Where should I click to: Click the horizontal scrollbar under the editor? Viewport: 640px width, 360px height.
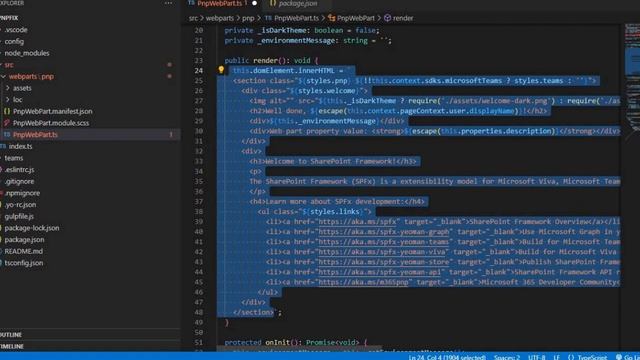click(299, 349)
